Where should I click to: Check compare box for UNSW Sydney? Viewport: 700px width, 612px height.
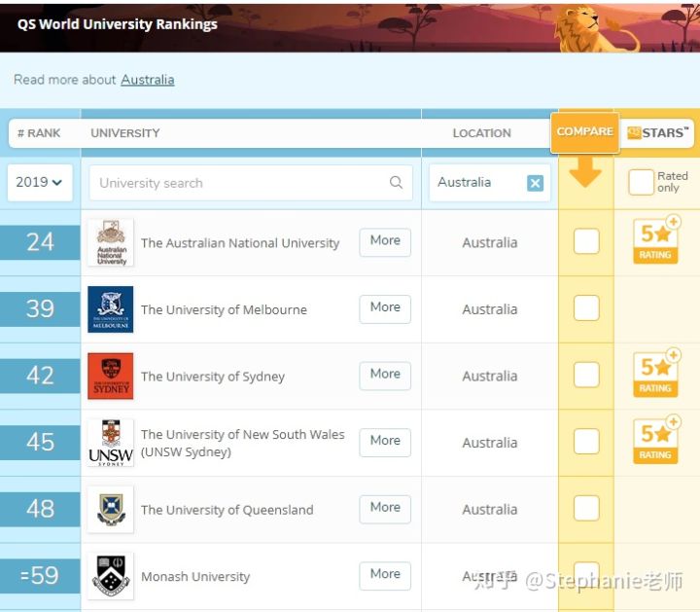click(586, 441)
